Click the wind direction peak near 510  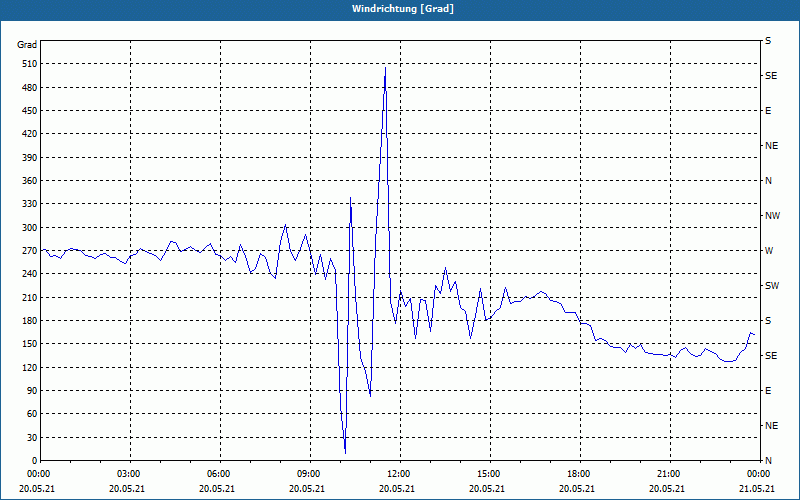385,68
